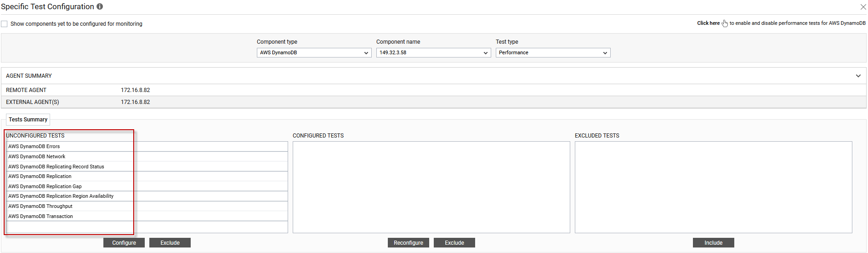Image resolution: width=868 pixels, height=253 pixels.
Task: Select the AWS DynamoDB Replication test
Action: pos(147,176)
